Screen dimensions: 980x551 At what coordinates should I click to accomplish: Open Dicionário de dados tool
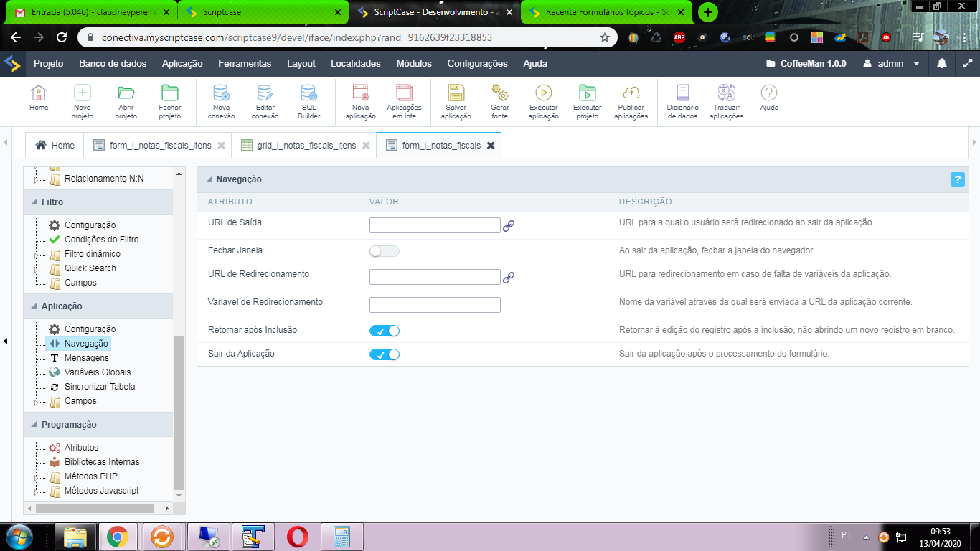[x=682, y=93]
